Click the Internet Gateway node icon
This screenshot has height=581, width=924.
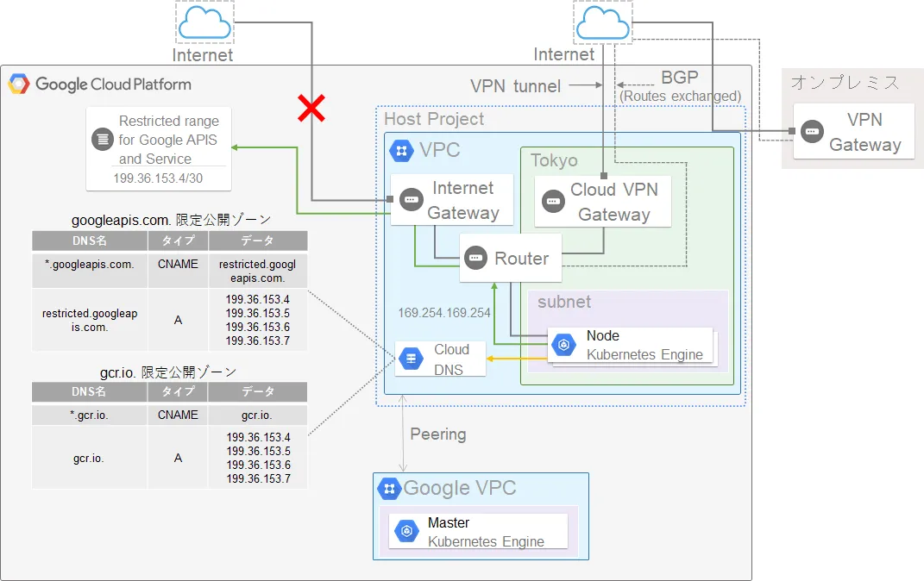coord(412,199)
